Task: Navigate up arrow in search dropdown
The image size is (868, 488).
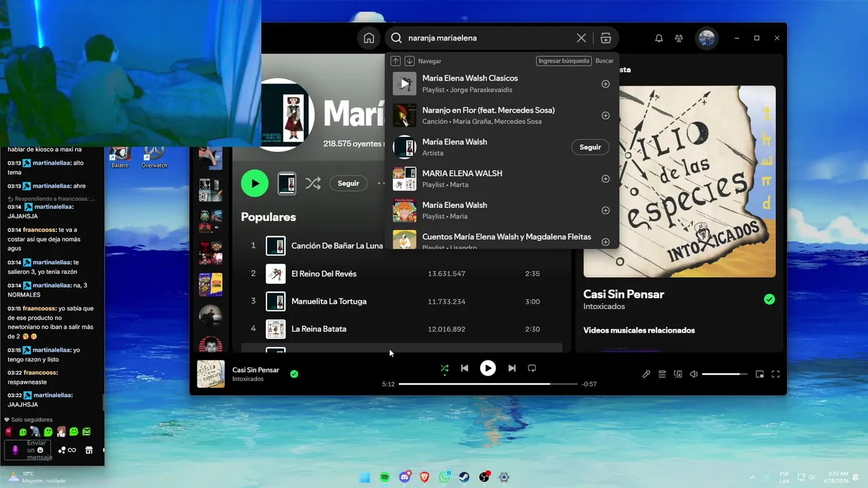Action: [396, 61]
